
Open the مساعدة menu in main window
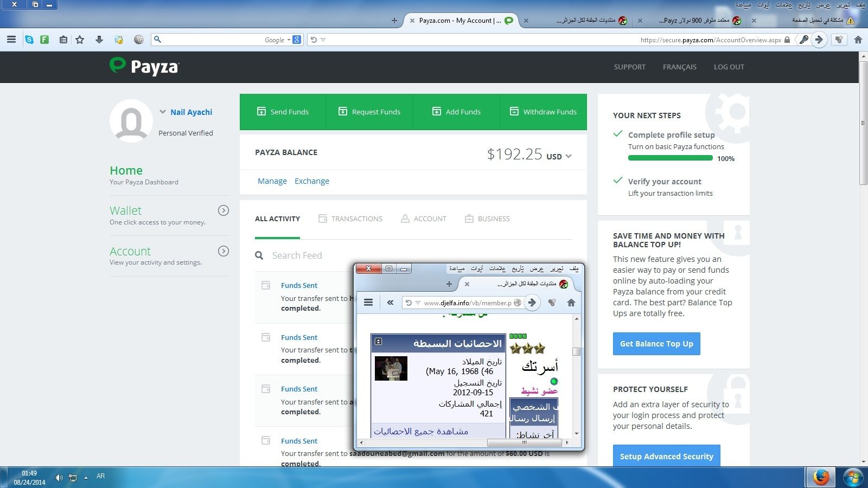tap(743, 5)
